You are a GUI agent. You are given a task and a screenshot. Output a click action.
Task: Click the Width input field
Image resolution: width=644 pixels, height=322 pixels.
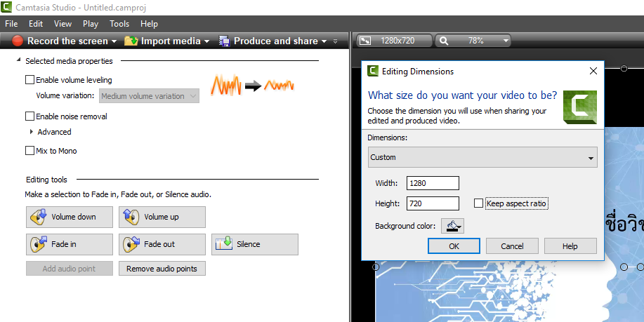tap(433, 183)
